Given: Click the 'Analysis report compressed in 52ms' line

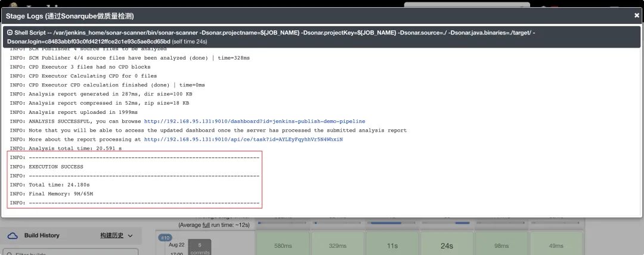Looking at the screenshot, I should point(100,104).
